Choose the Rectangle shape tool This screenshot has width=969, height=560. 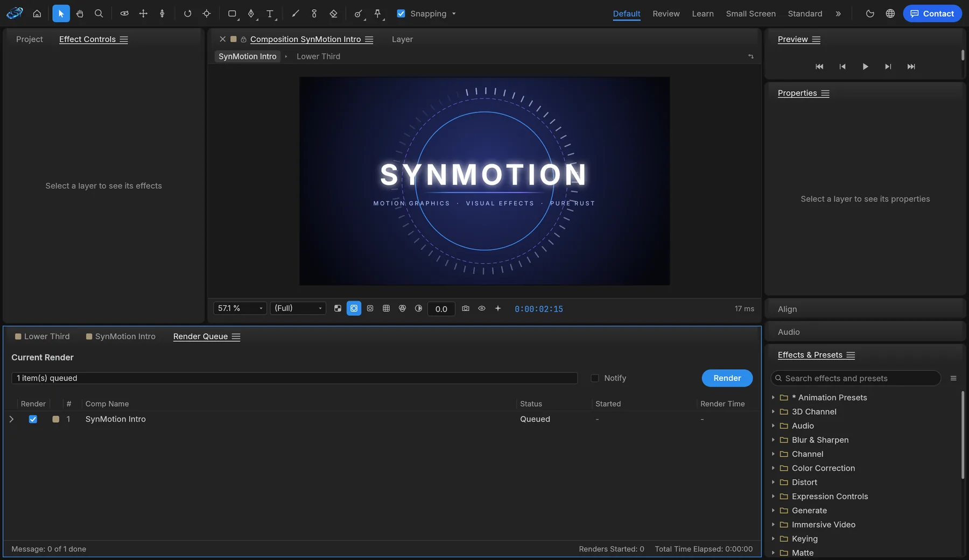pos(232,13)
